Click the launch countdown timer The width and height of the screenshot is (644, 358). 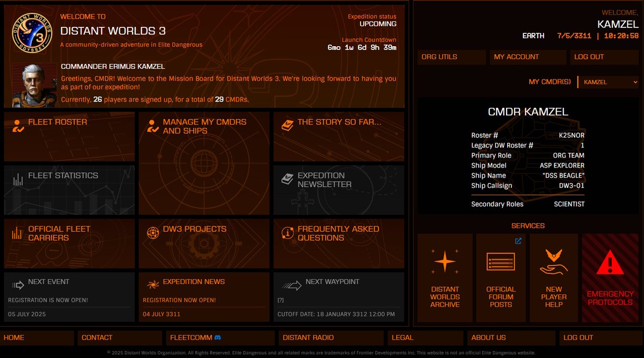pos(362,48)
